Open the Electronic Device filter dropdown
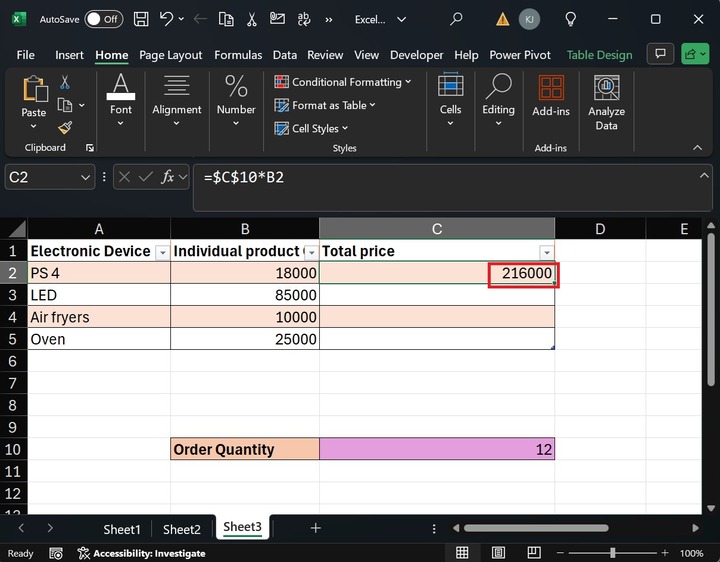 pyautogui.click(x=162, y=252)
